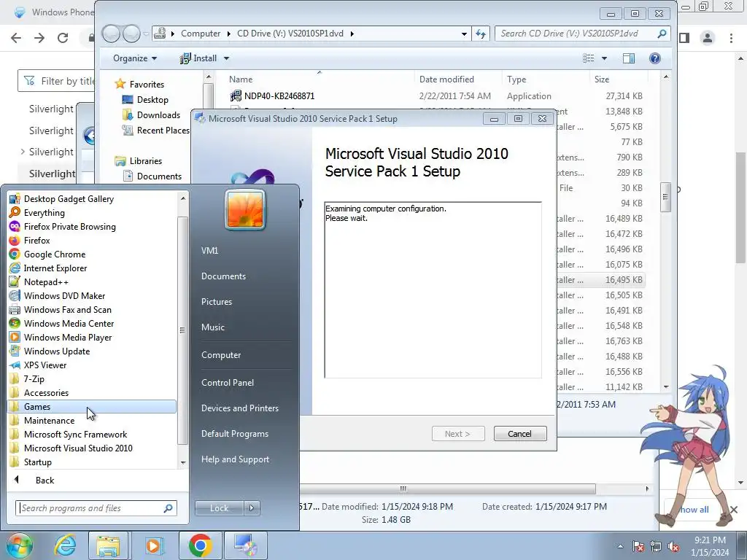Launch Notepad++ from Start menu
747x560 pixels.
click(46, 282)
